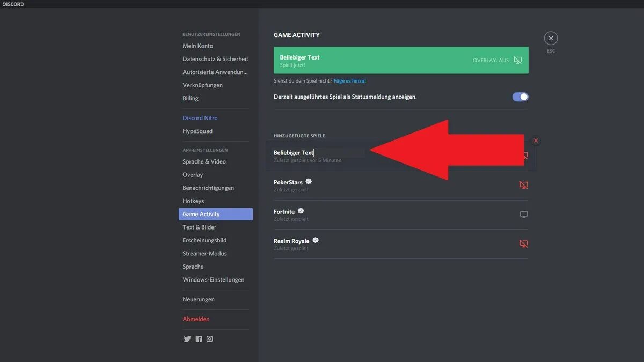Click OVERLAY: AUS label in green banner

(491, 61)
